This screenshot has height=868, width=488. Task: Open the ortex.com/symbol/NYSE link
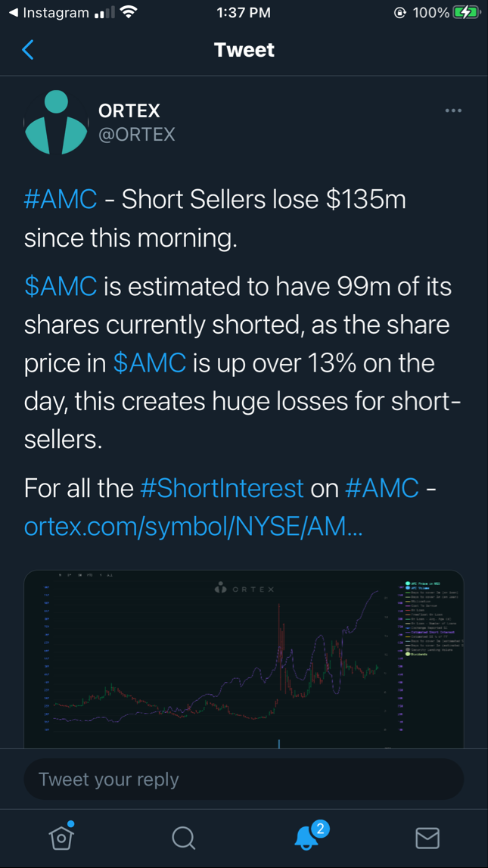coord(194,526)
